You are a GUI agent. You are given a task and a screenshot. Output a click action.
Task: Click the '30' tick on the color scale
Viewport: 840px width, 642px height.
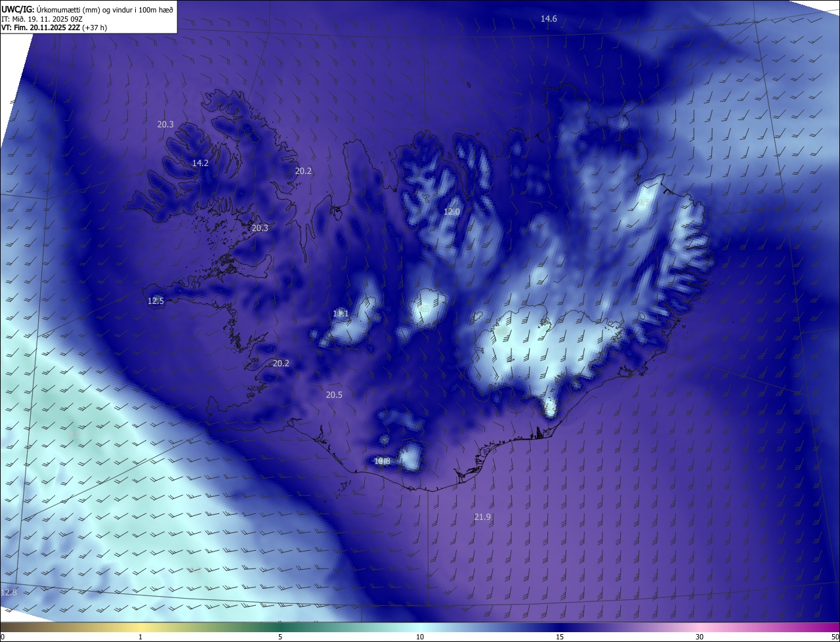tap(700, 637)
